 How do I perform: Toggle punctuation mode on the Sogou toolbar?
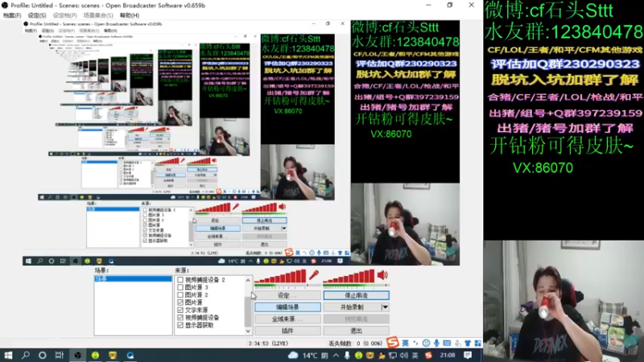[x=415, y=343]
